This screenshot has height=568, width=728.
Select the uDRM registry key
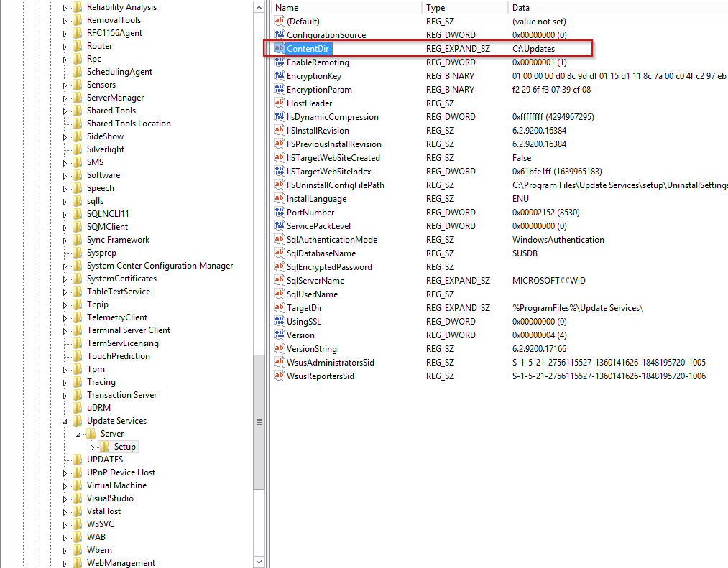tap(98, 407)
